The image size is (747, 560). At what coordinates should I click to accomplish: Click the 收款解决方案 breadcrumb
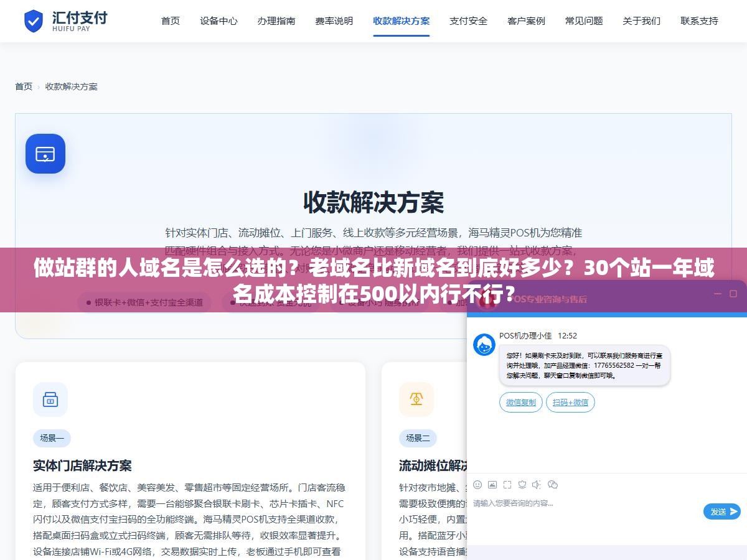coord(72,86)
